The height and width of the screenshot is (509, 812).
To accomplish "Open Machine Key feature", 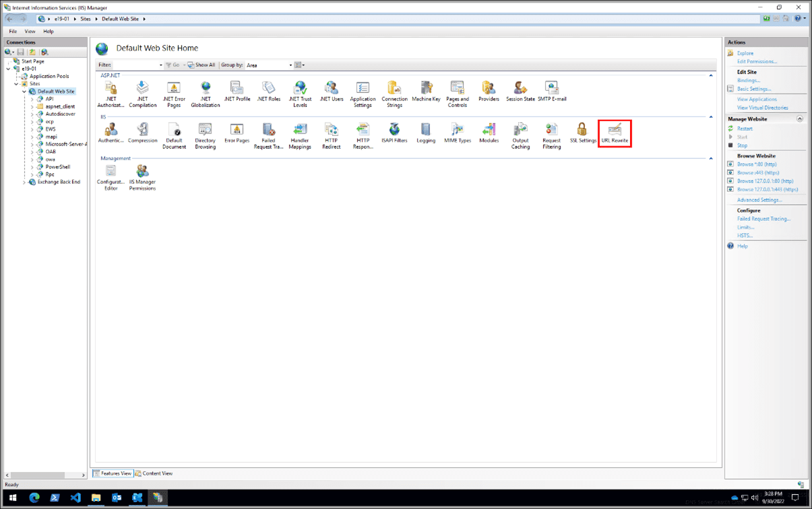I will [426, 92].
